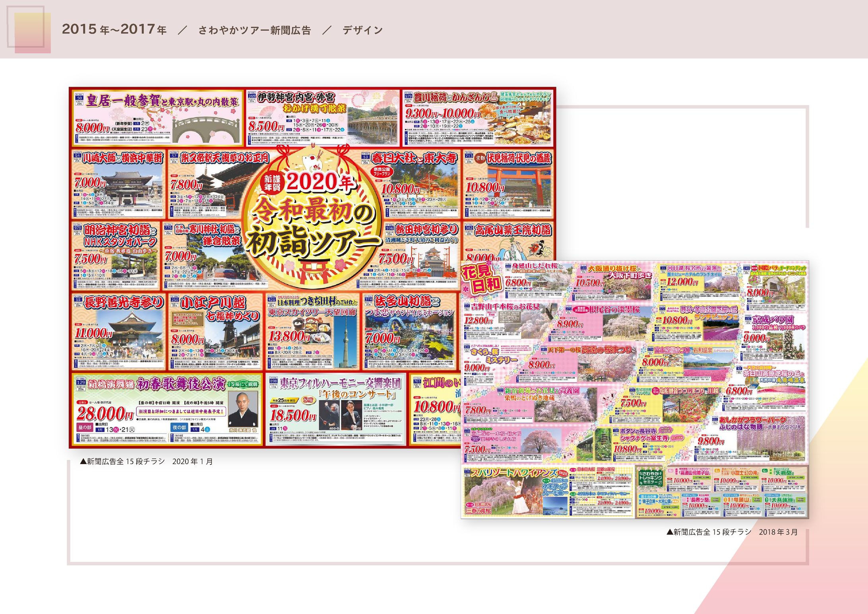Click the デザイン header label
868x614 pixels.
pos(362,30)
